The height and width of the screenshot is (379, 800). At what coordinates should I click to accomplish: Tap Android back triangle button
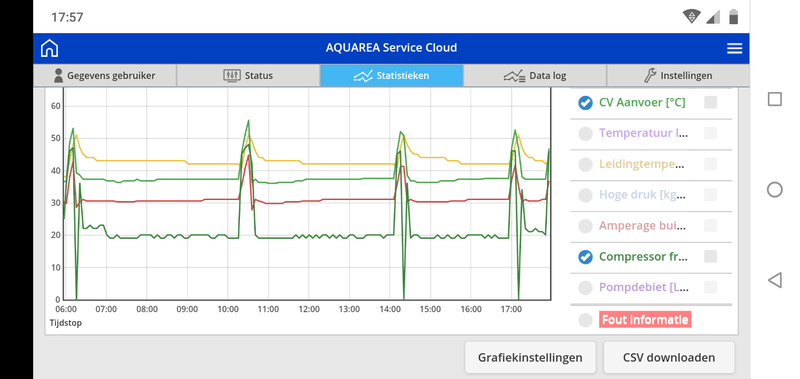[774, 280]
